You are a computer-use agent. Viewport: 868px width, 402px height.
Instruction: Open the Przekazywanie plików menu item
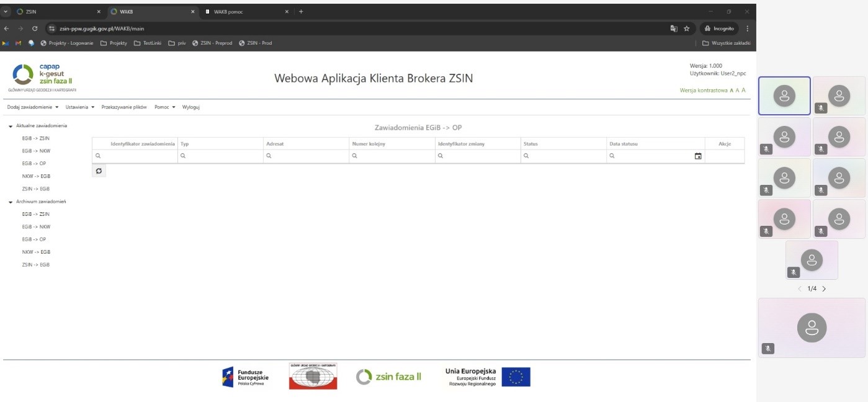click(x=124, y=107)
